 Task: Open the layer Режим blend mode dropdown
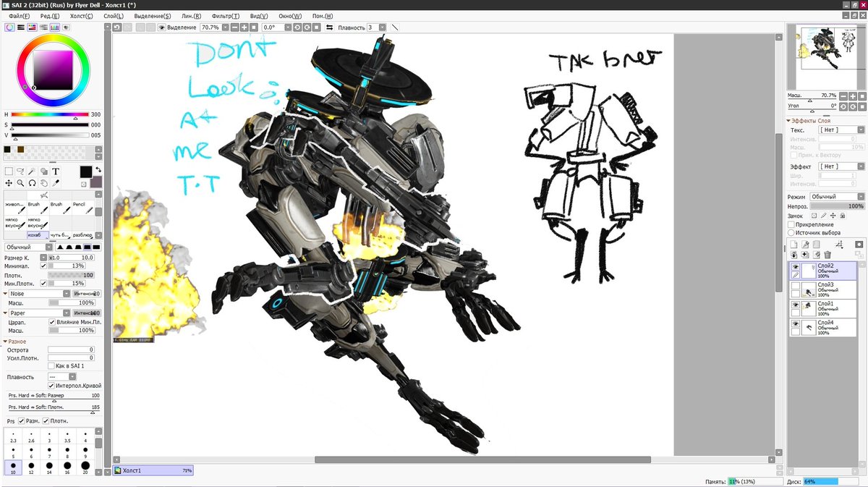click(x=837, y=197)
